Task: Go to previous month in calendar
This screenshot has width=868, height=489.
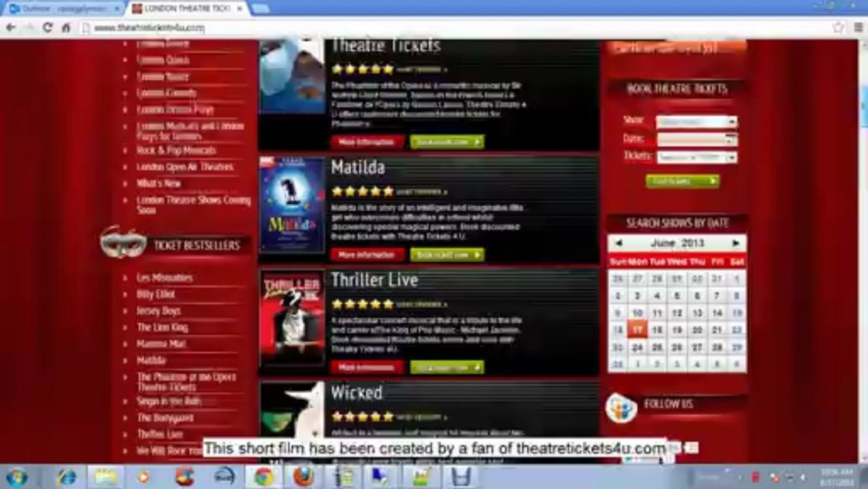Action: pos(618,243)
